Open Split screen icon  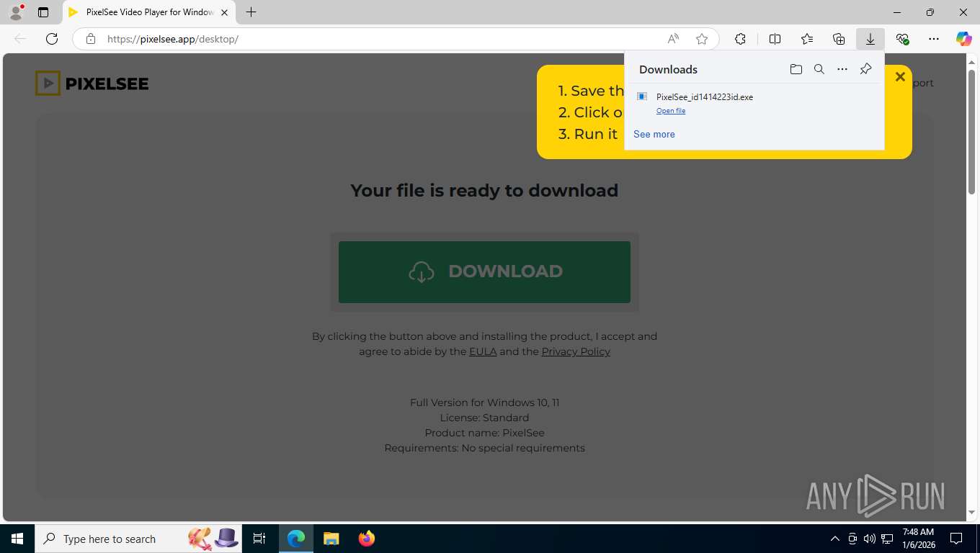(775, 39)
